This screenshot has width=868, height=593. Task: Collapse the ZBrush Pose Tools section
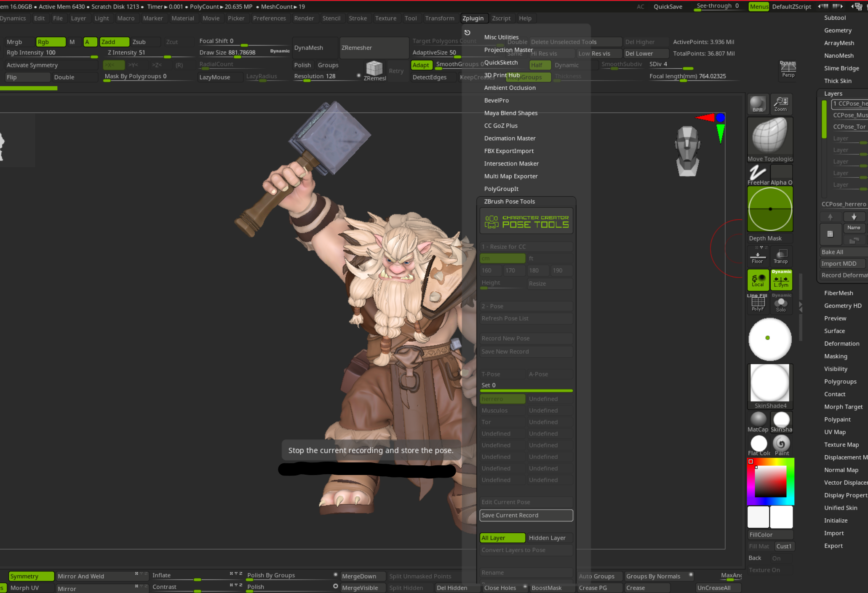509,201
